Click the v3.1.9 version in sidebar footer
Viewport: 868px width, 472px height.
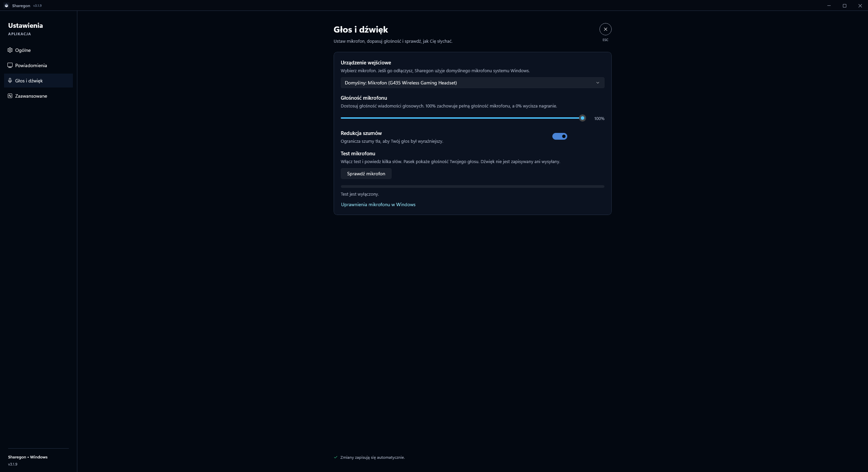[x=13, y=464]
